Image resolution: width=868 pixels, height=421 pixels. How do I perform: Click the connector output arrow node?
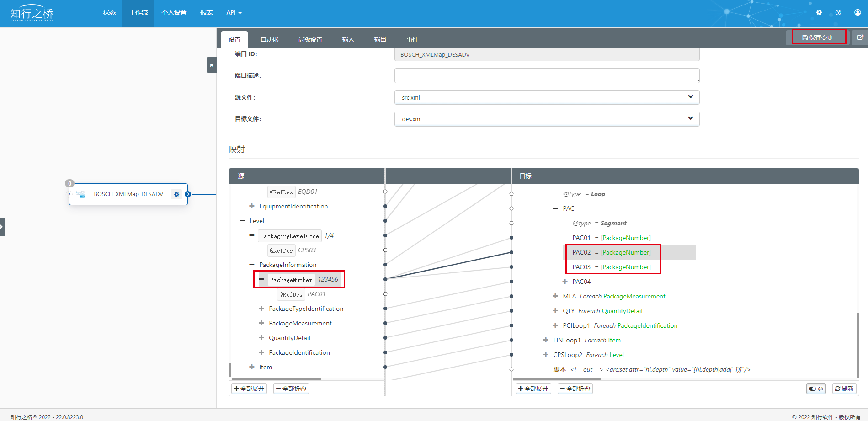pos(188,194)
